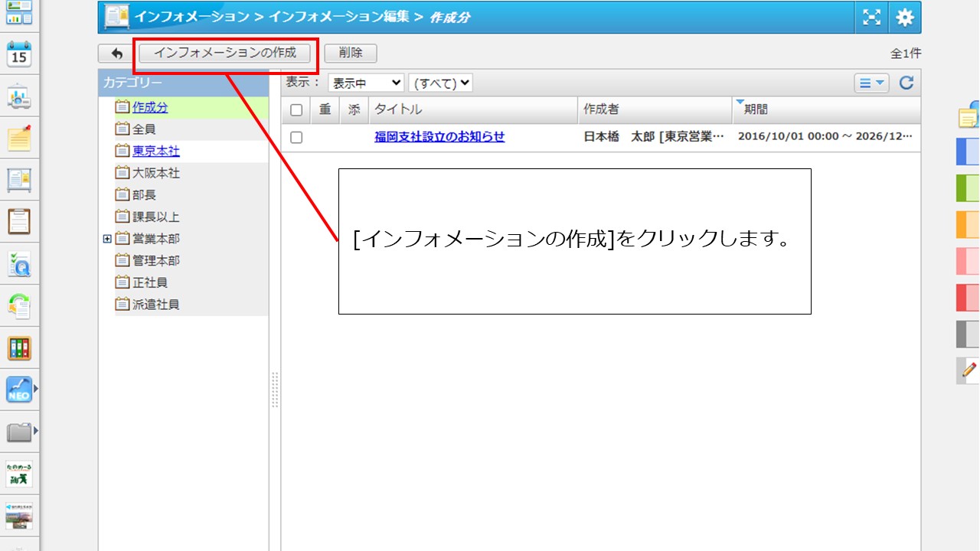Go to インフォメーション in the breadcrumb

191,17
